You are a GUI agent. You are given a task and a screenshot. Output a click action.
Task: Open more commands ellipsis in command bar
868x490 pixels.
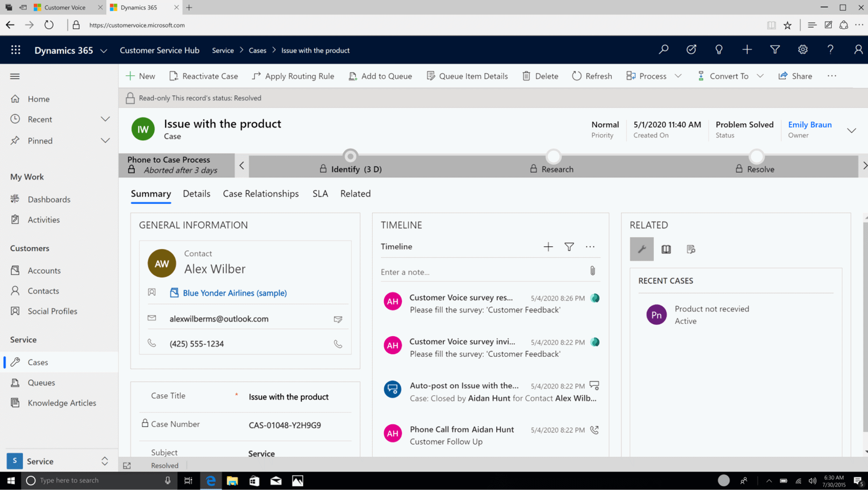click(x=832, y=76)
